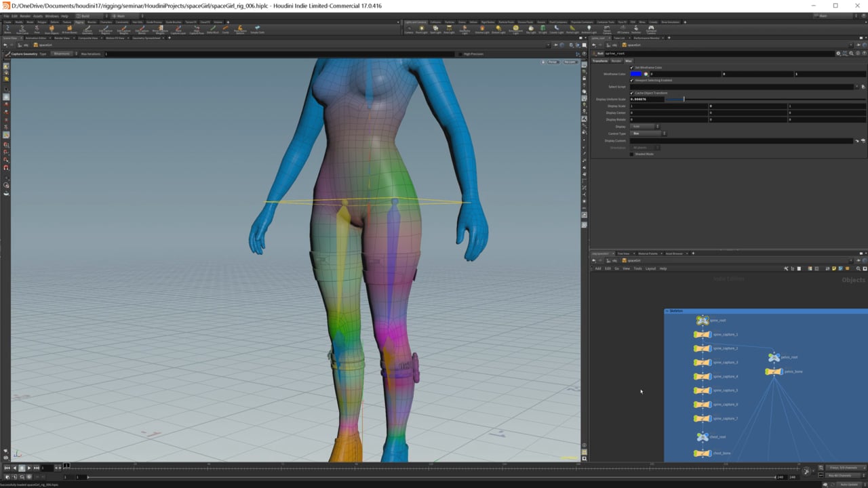Click the blue Wireframe Color swatch
868x488 pixels.
coord(635,74)
